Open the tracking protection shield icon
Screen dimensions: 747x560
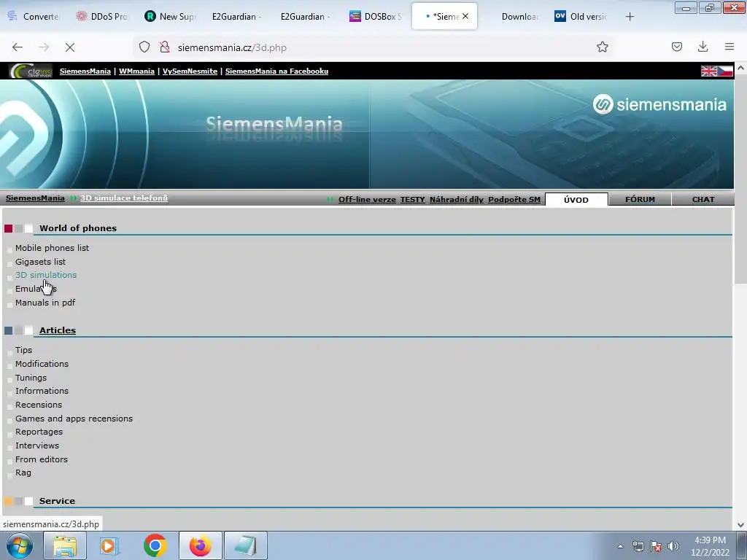tap(144, 47)
